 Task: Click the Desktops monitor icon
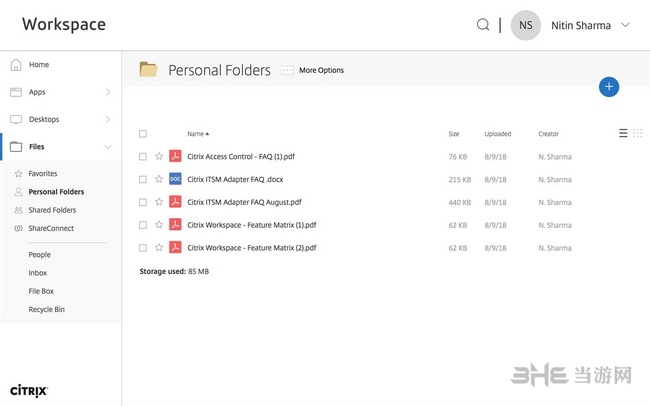coord(16,119)
